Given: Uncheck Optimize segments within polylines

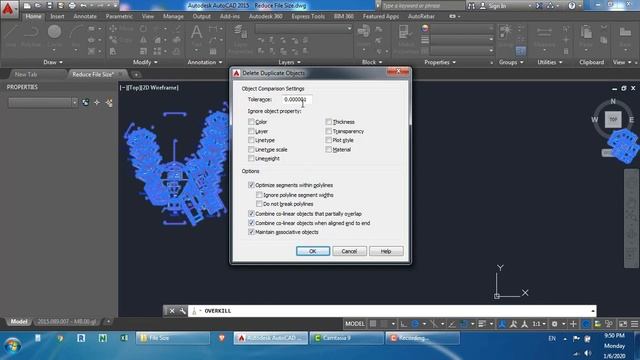Looking at the screenshot, I should point(251,185).
